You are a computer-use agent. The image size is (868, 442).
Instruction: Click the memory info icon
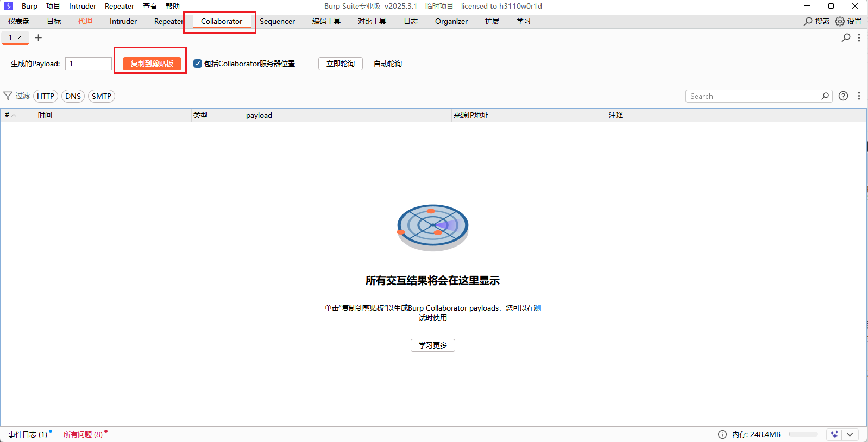722,434
